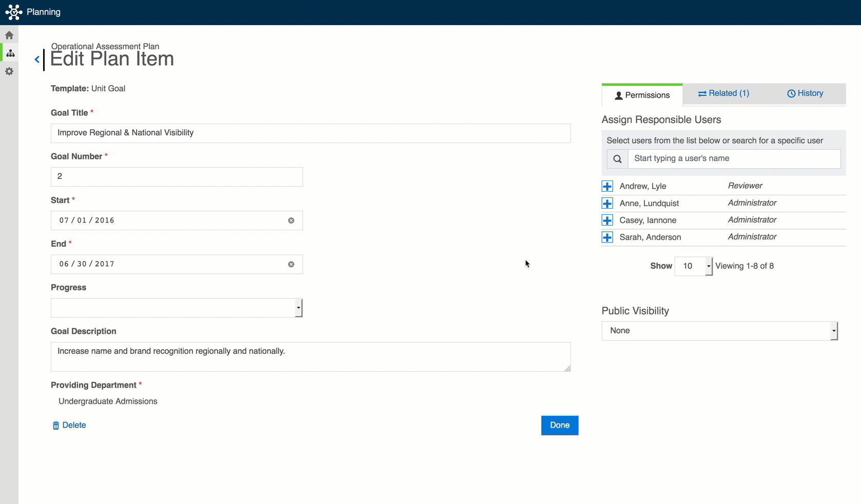Select the Undergraduate Admissions department text

[x=108, y=401]
